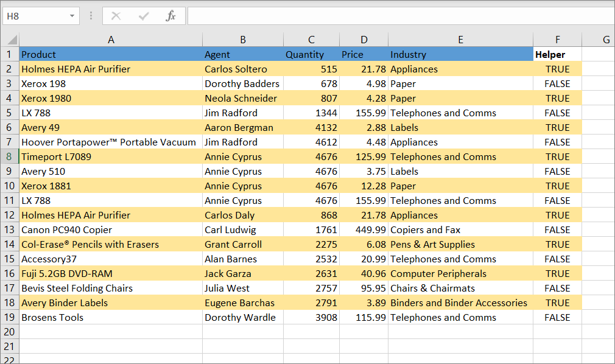615x364 pixels.
Task: Click the Agent header cell
Action: [243, 54]
